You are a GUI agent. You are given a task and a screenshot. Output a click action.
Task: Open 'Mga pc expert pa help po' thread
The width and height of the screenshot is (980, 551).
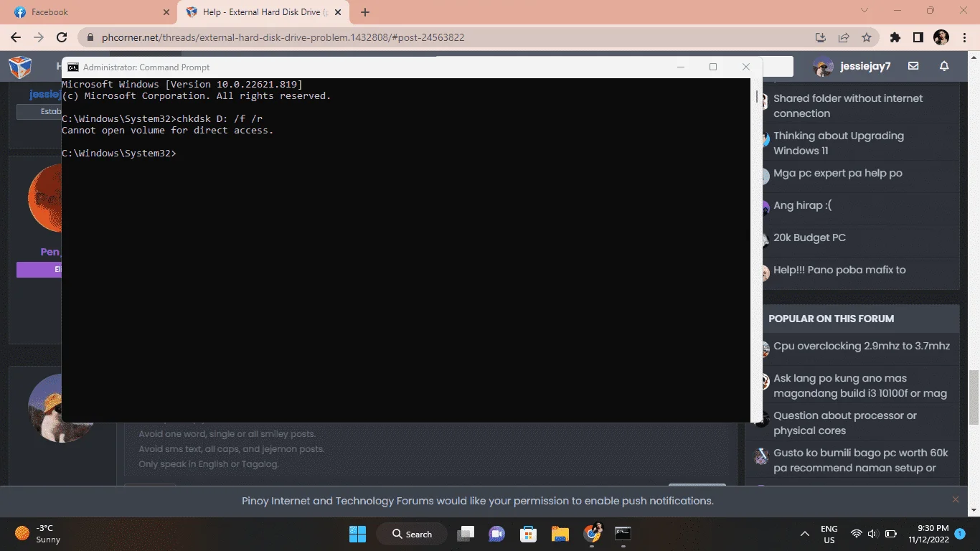pos(838,173)
